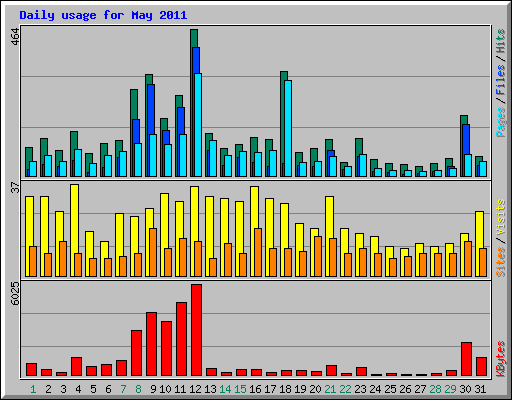
Task: Click day label 18 on the x-axis
Action: coord(285,389)
